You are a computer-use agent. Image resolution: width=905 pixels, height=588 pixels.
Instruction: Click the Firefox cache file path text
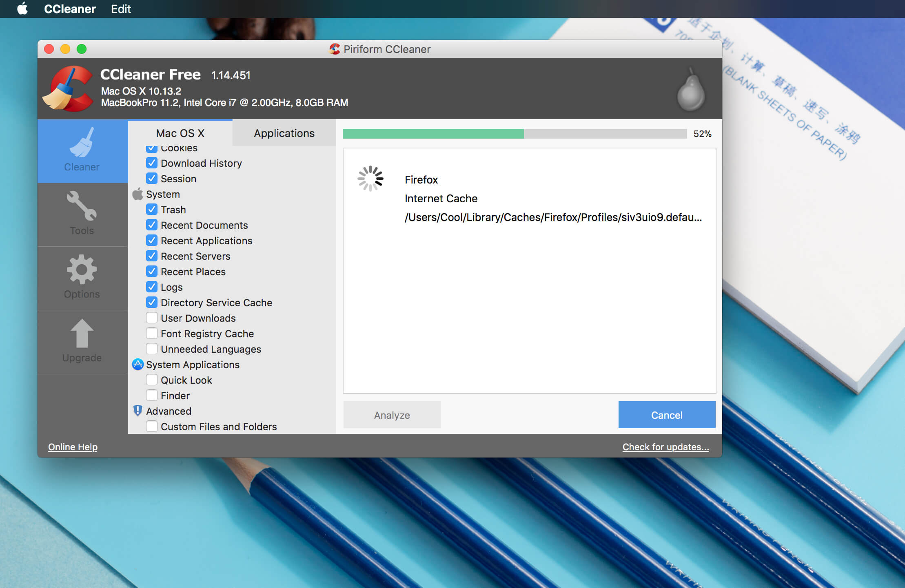pyautogui.click(x=553, y=217)
